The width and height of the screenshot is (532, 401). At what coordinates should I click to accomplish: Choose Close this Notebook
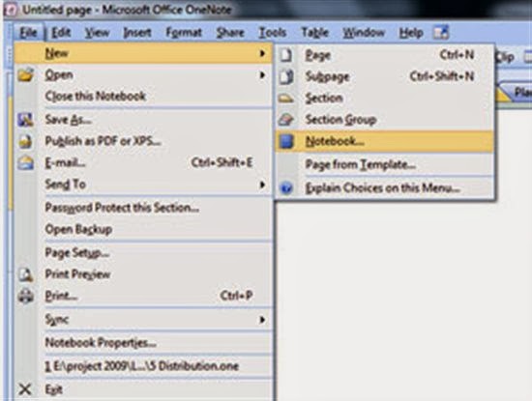point(143,97)
